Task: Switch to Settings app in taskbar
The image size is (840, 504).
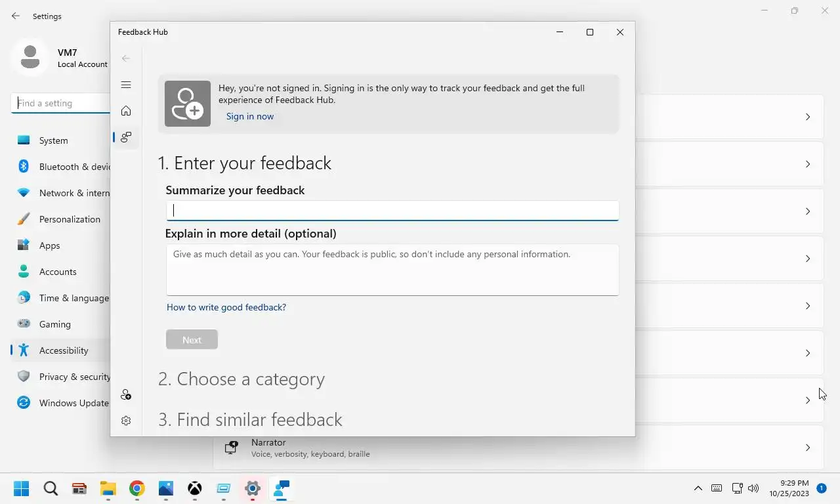Action: pyautogui.click(x=253, y=488)
